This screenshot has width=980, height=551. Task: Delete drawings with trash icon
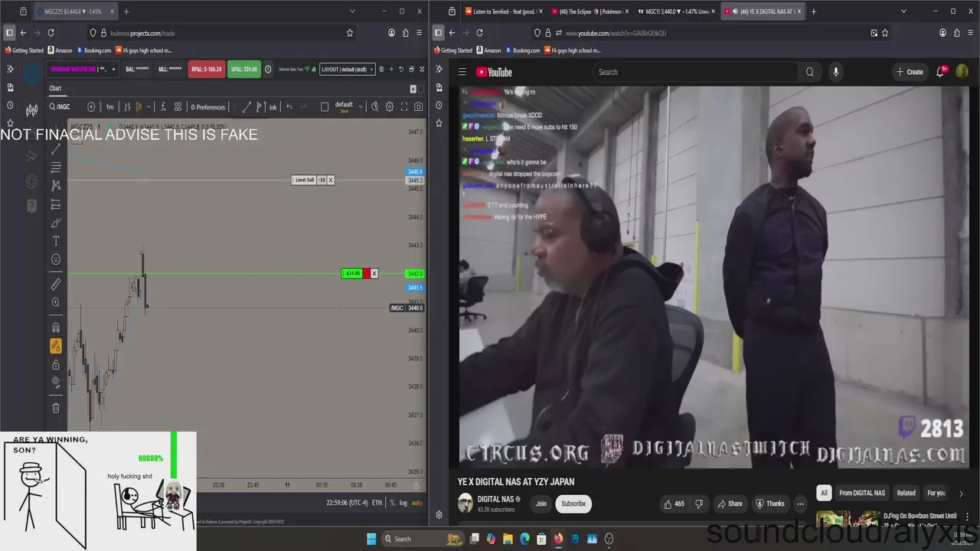56,408
